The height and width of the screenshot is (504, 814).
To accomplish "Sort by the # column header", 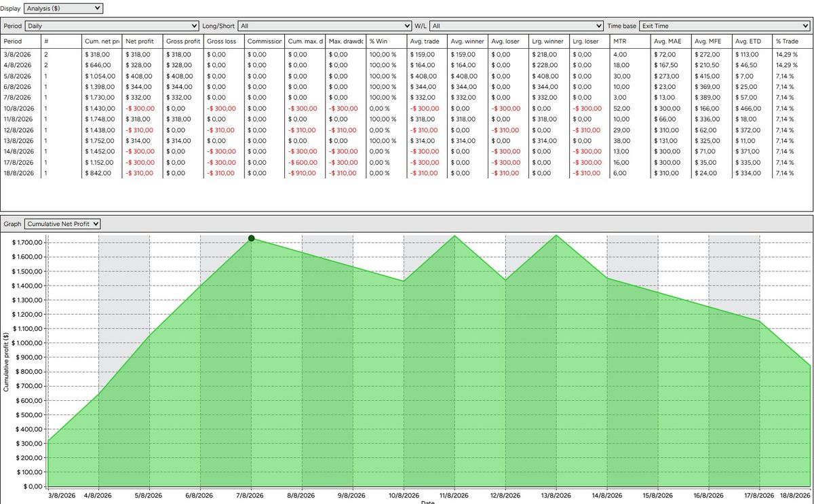I will point(62,41).
